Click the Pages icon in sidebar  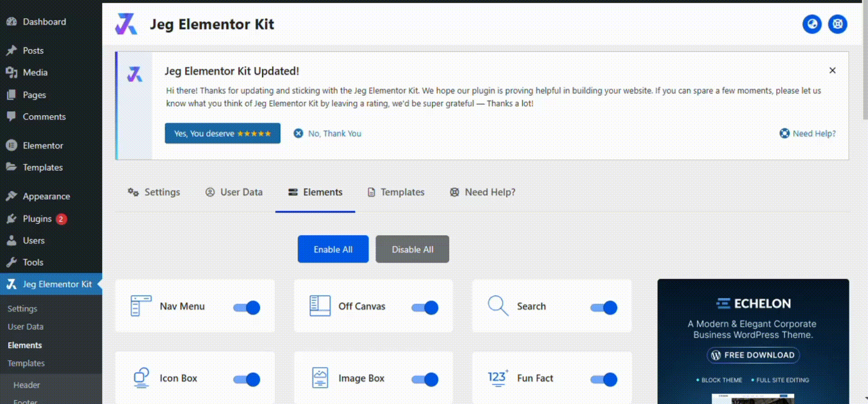tap(11, 95)
